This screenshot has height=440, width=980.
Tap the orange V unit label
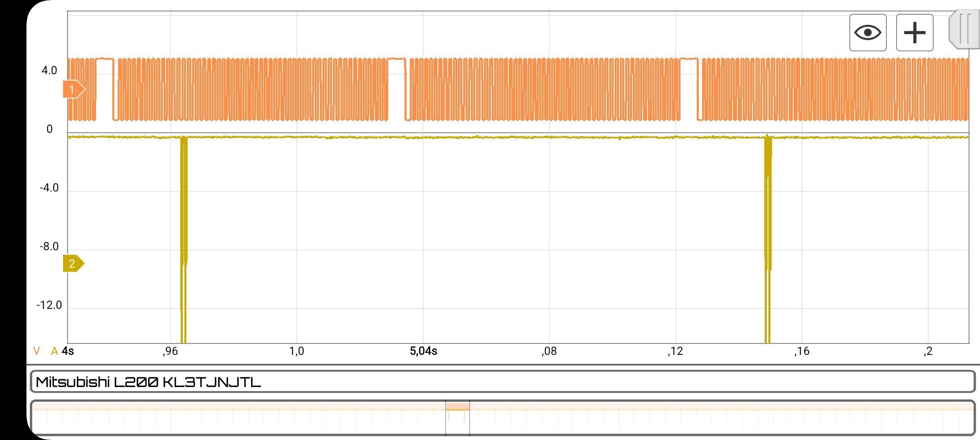coord(37,351)
